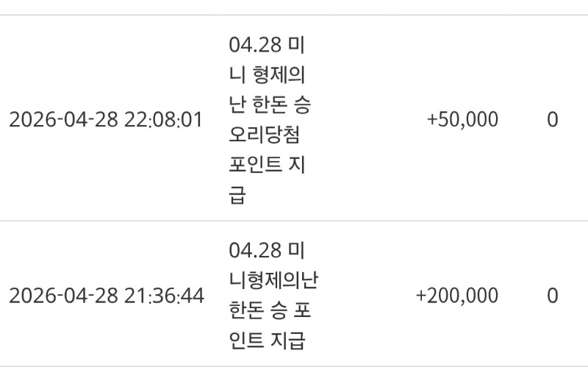Click the 2026-04-28 21:36:44 timestamp

click(107, 296)
